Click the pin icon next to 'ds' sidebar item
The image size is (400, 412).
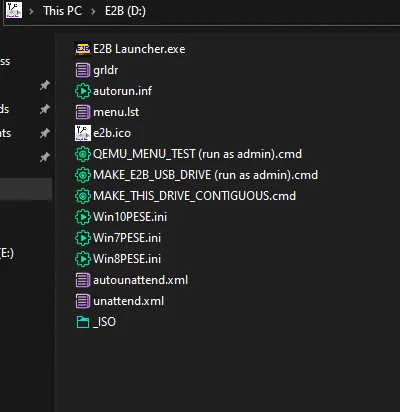[x=45, y=109]
